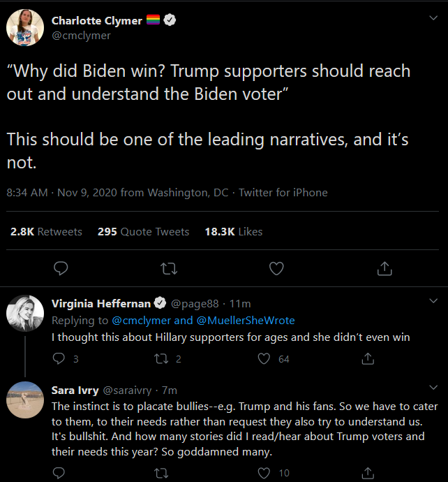448x482 pixels.
Task: Open Charlotte Clymer's profile picture
Action: 25,28
